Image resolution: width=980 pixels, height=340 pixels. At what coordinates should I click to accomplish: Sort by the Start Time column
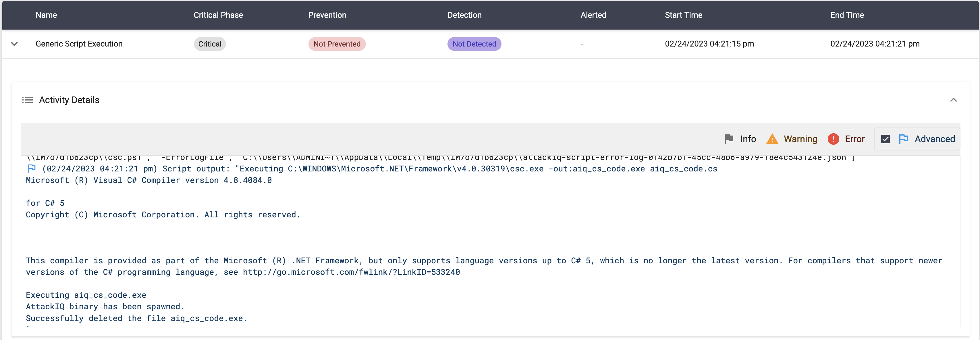pos(683,15)
